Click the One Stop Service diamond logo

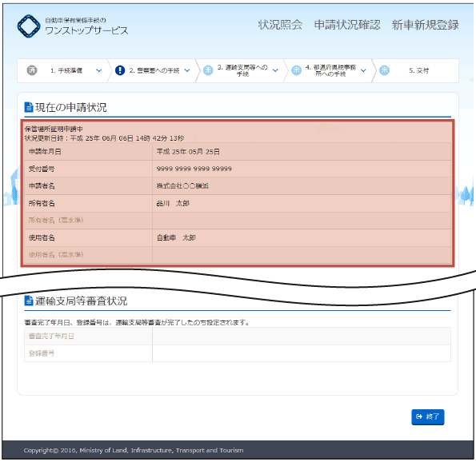click(29, 26)
